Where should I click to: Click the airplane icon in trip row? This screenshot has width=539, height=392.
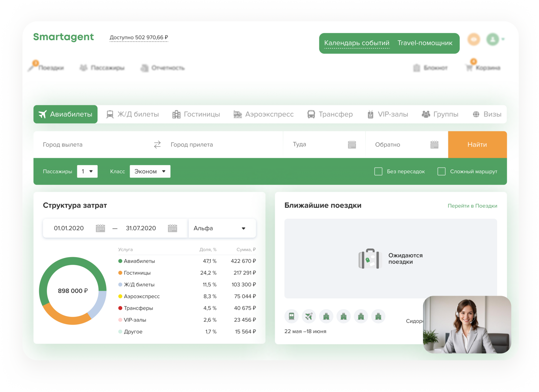(x=309, y=316)
